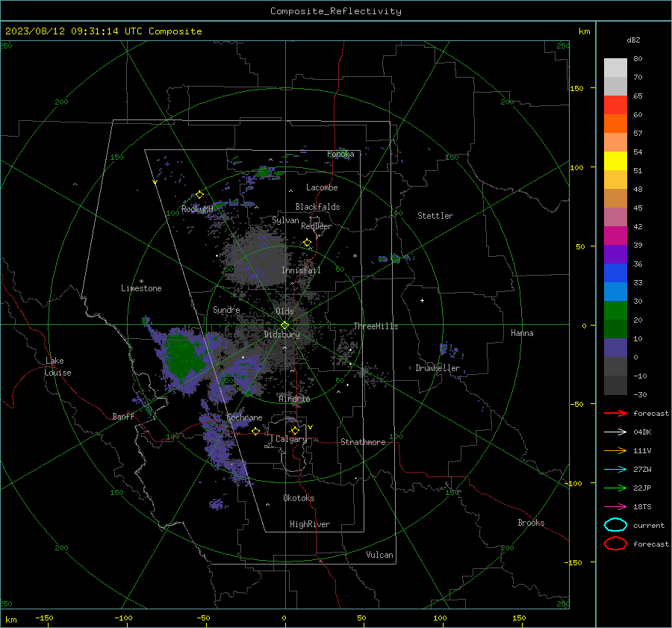
Task: Click the Didsbury city label
Action: point(282,335)
